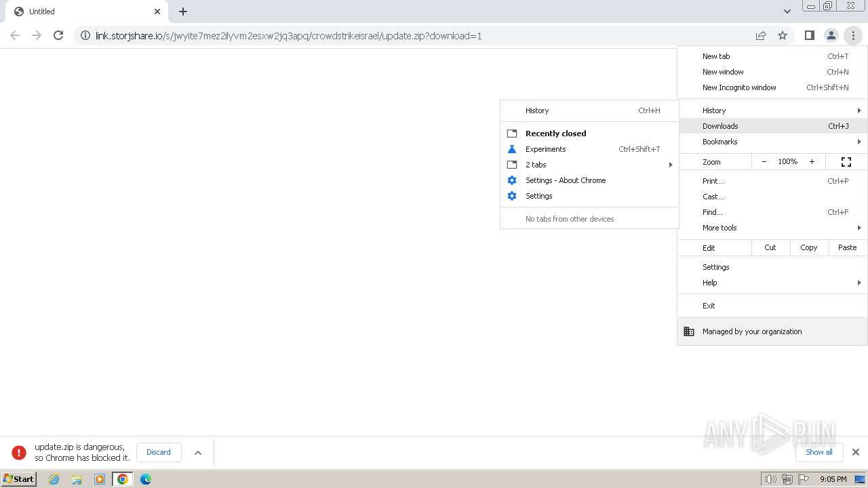Click the Windows Start button
This screenshot has height=488, width=868.
click(19, 479)
